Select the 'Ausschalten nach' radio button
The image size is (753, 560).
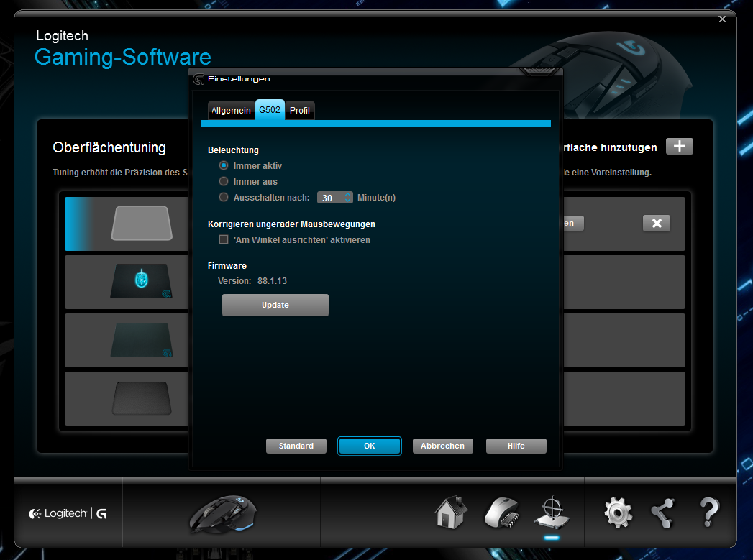(223, 197)
